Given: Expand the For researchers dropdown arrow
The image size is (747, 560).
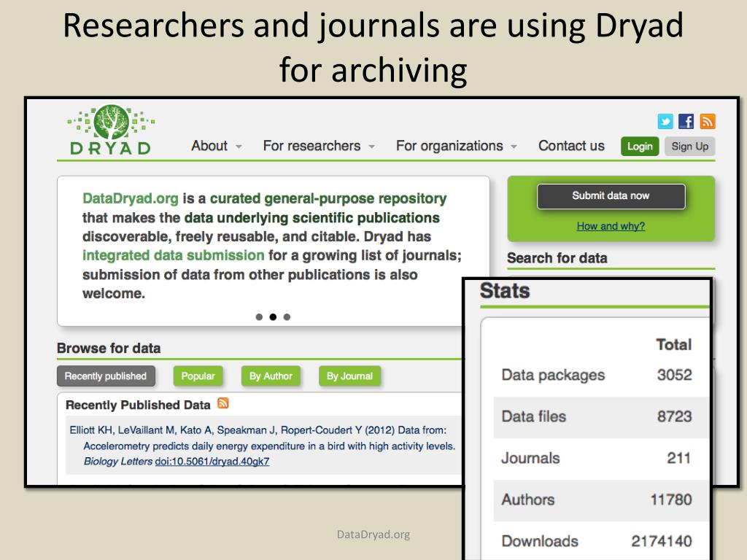Looking at the screenshot, I should pyautogui.click(x=371, y=147).
